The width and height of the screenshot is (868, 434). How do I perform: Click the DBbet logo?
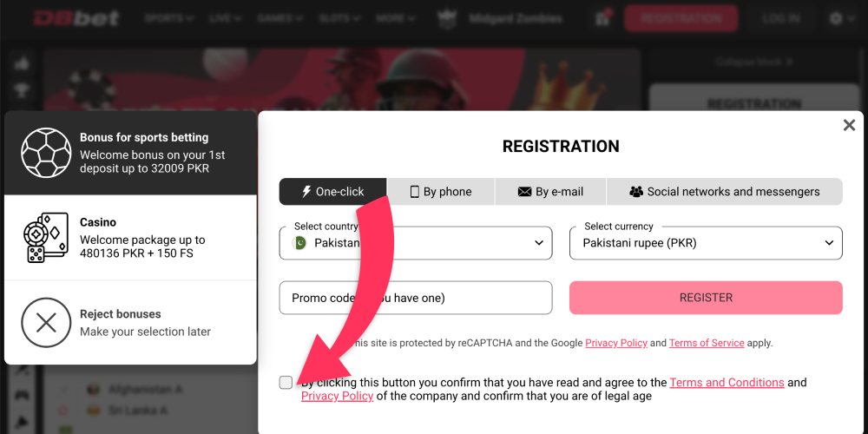pyautogui.click(x=76, y=18)
